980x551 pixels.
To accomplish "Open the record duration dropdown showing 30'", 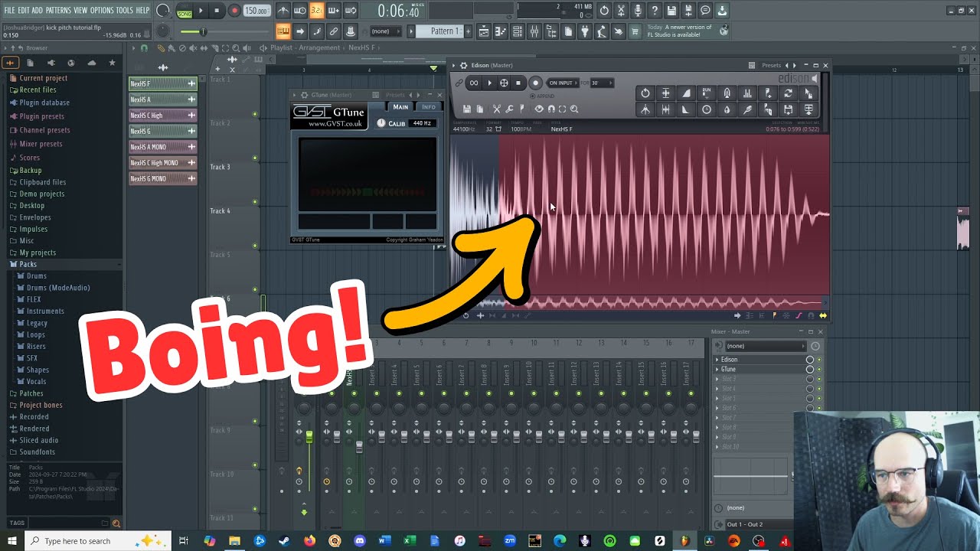I will coord(601,83).
